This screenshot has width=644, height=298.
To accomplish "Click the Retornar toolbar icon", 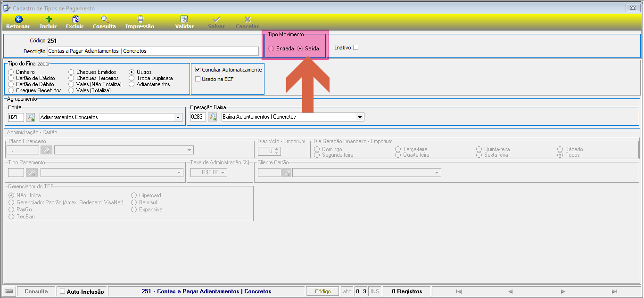I will pyautogui.click(x=18, y=19).
